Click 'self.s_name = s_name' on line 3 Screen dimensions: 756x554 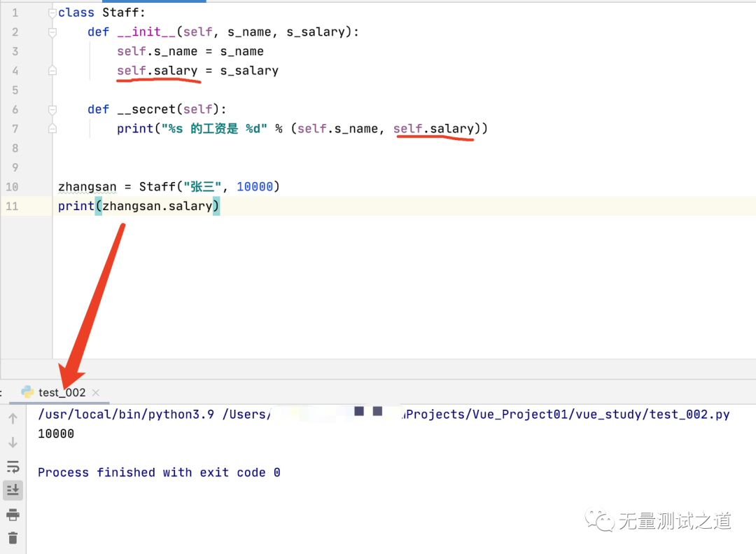[190, 51]
